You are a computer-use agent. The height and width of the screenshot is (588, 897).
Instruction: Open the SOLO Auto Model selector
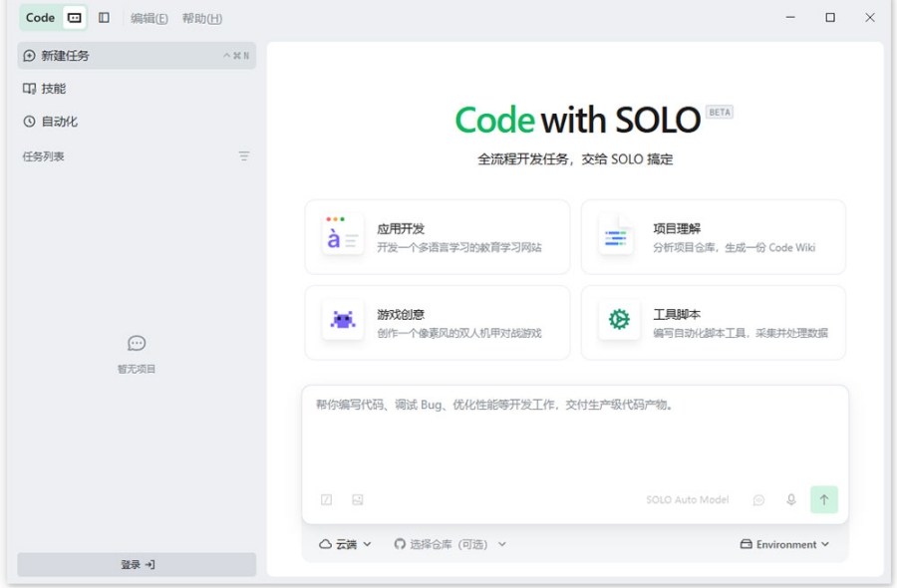(687, 500)
